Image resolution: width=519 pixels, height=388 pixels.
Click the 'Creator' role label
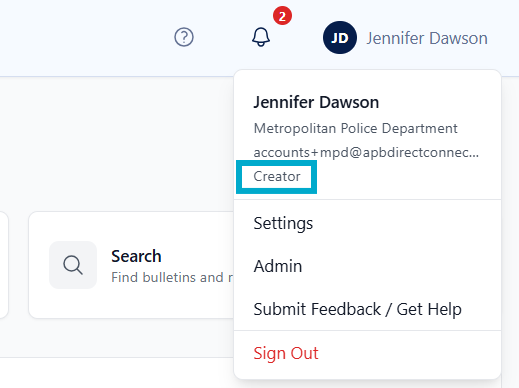pyautogui.click(x=277, y=177)
